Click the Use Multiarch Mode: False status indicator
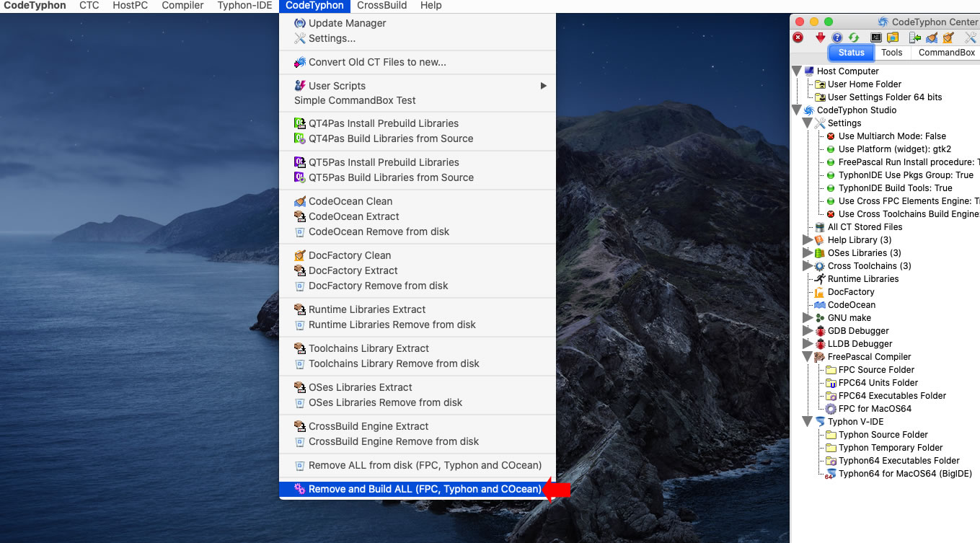Screen dimensions: 980x543 [x=831, y=136]
